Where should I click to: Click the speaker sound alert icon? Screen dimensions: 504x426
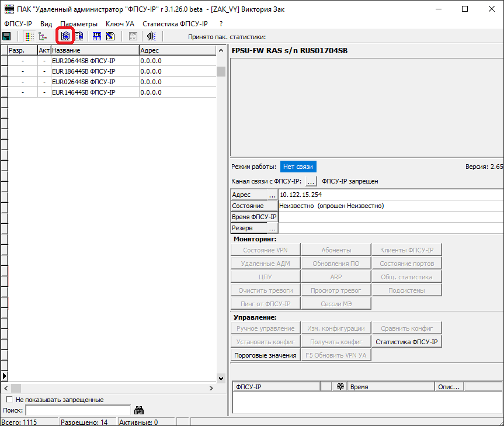[151, 36]
